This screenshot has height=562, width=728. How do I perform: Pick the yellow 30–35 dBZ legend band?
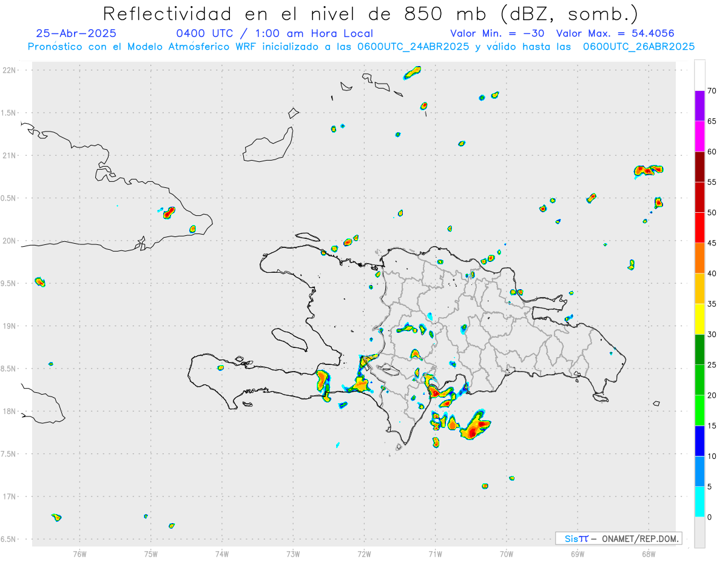699,319
